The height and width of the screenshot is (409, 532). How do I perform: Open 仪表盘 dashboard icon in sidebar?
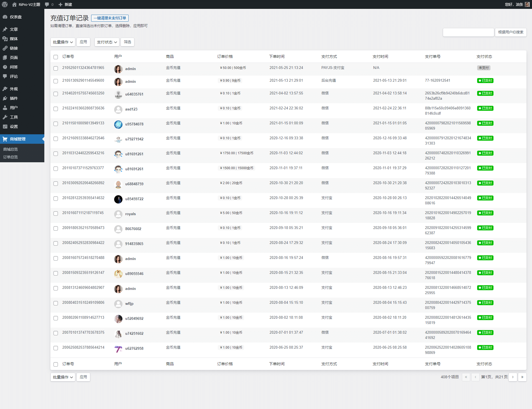(x=5, y=17)
